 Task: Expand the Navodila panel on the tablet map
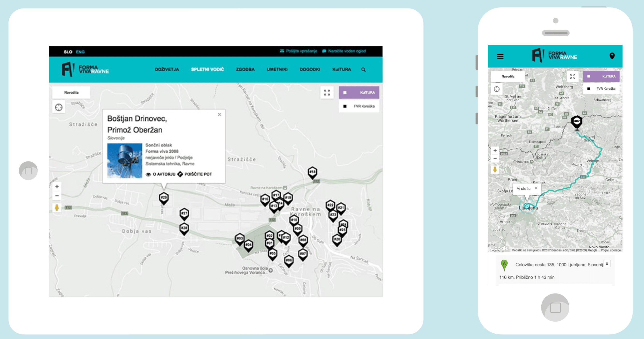click(71, 93)
